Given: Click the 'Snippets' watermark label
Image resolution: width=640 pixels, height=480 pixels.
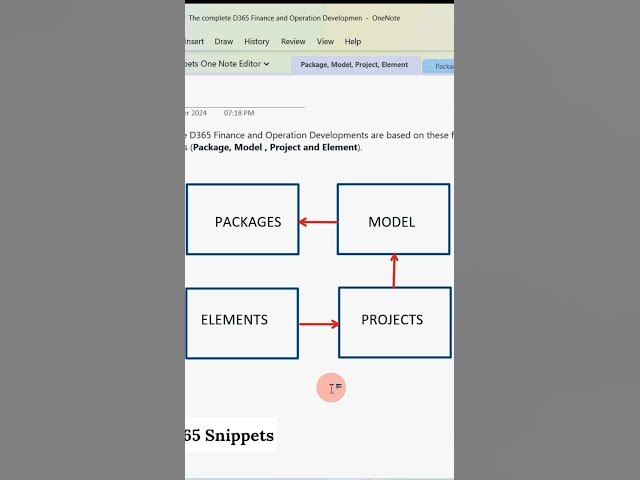Looking at the screenshot, I should 238,436.
